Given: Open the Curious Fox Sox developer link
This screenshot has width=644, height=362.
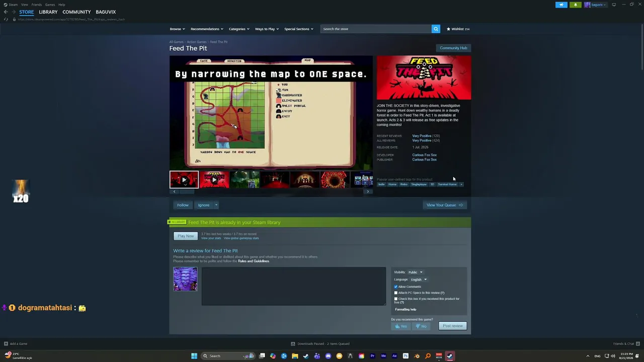Looking at the screenshot, I should point(425,155).
